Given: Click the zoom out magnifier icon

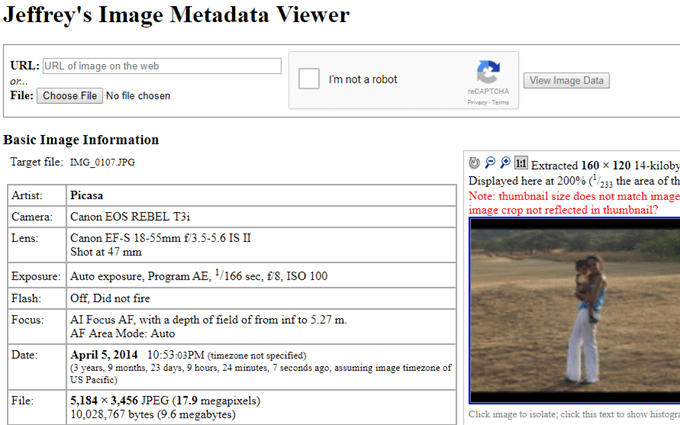Looking at the screenshot, I should [490, 163].
